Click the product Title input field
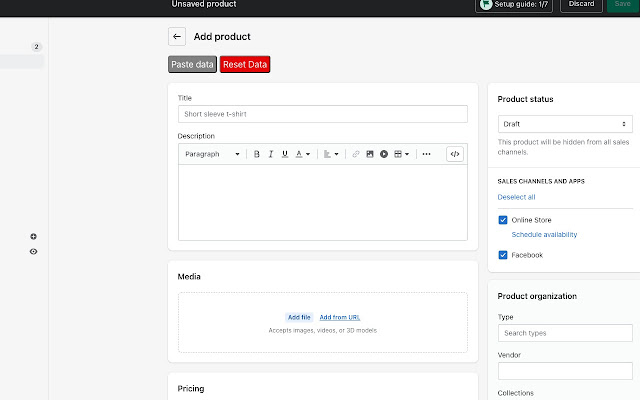 point(322,114)
